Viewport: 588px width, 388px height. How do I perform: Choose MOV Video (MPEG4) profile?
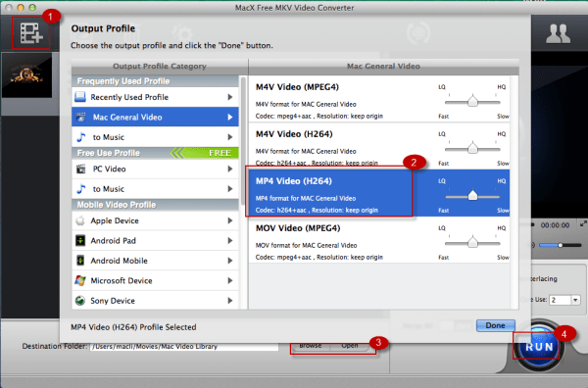coord(378,240)
